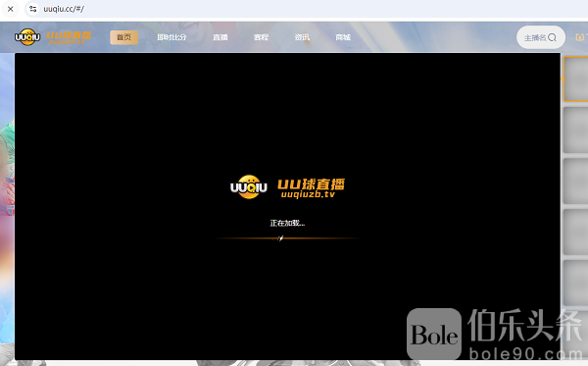Viewport: 588px width, 366px height.
Task: Click the UUQIU logo in header
Action: 53,36
